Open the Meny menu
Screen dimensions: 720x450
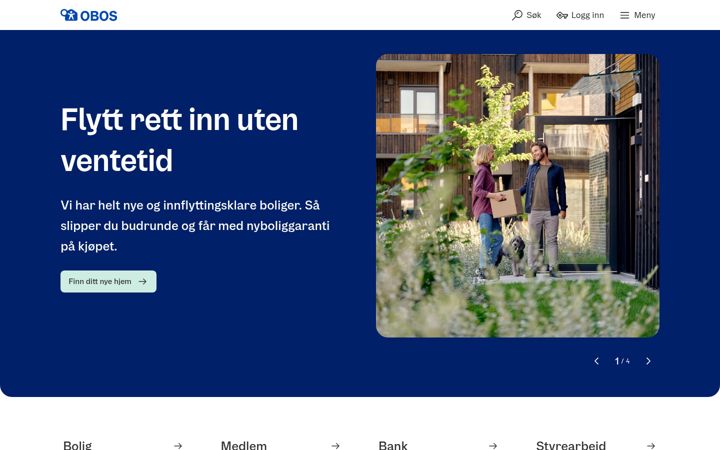coord(638,15)
